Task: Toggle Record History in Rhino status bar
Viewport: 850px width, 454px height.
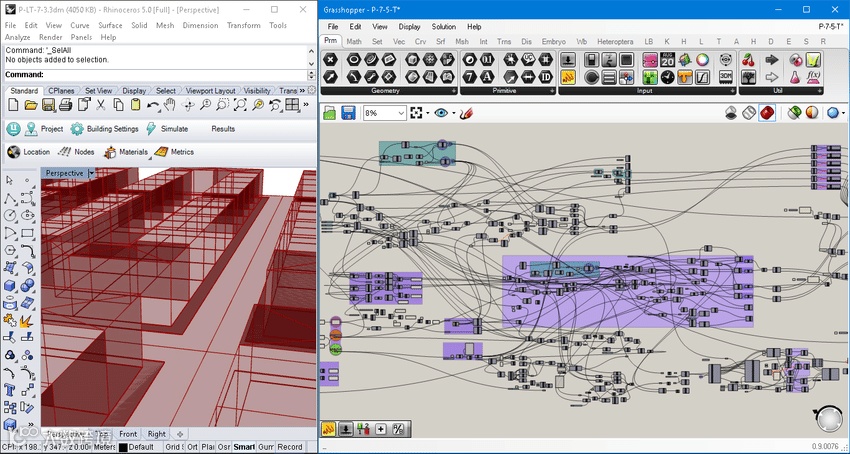Action: [x=290, y=447]
